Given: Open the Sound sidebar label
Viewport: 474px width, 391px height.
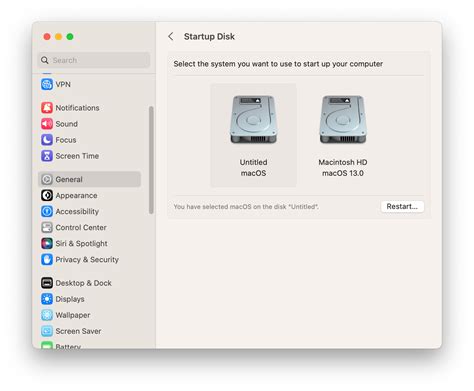Looking at the screenshot, I should tap(67, 124).
